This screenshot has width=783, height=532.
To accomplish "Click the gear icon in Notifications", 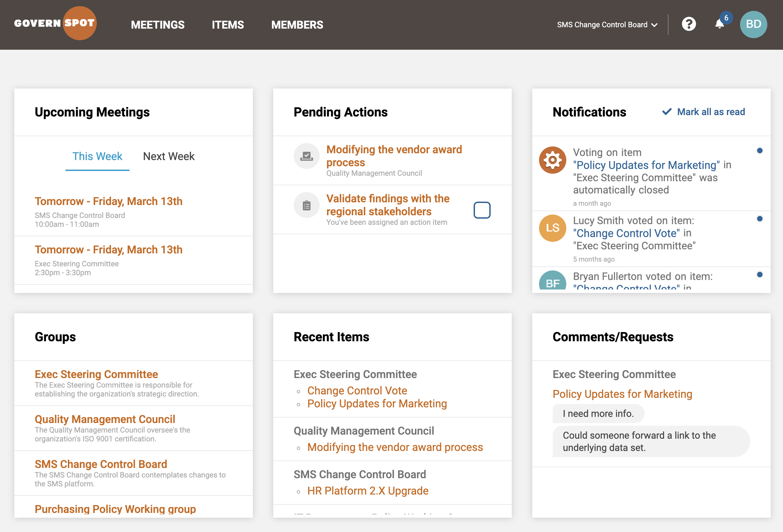I will 552,160.
